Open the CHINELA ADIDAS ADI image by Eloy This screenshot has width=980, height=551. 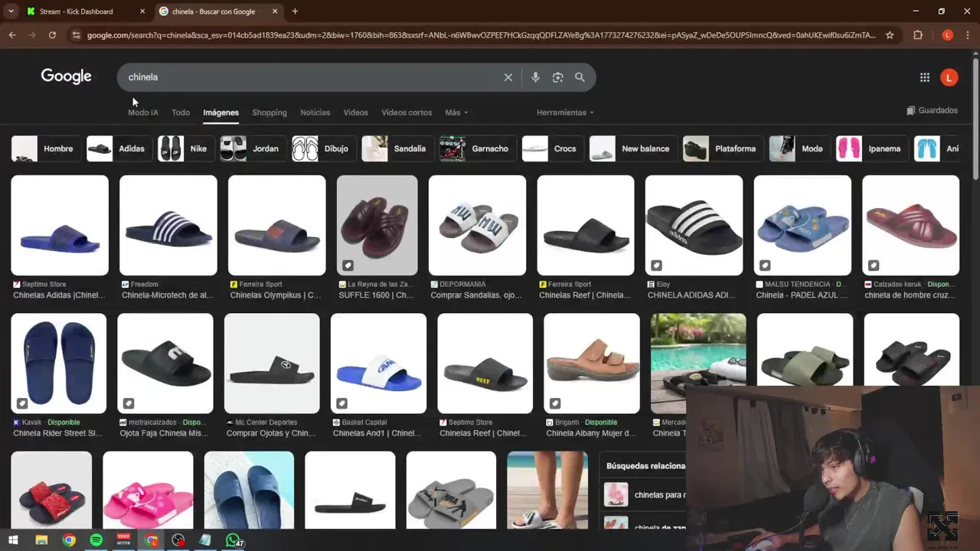click(694, 225)
